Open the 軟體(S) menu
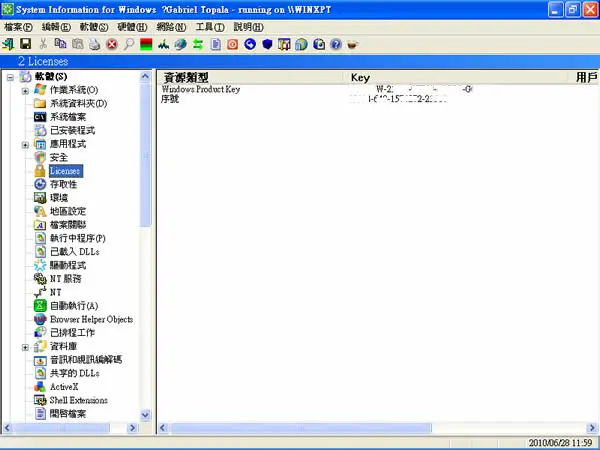Viewport: 600px width, 450px height. (94, 27)
